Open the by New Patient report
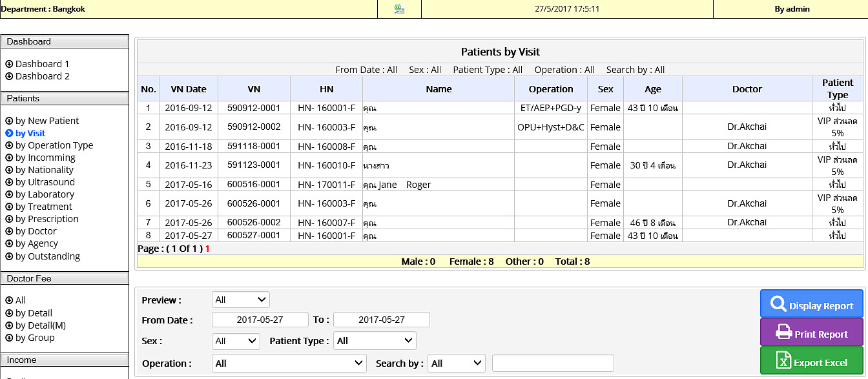 pos(47,121)
